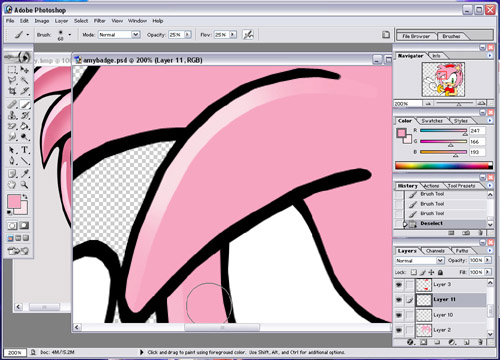Swap foreground and background colors
This screenshot has height=360, width=500.
pyautogui.click(x=25, y=197)
